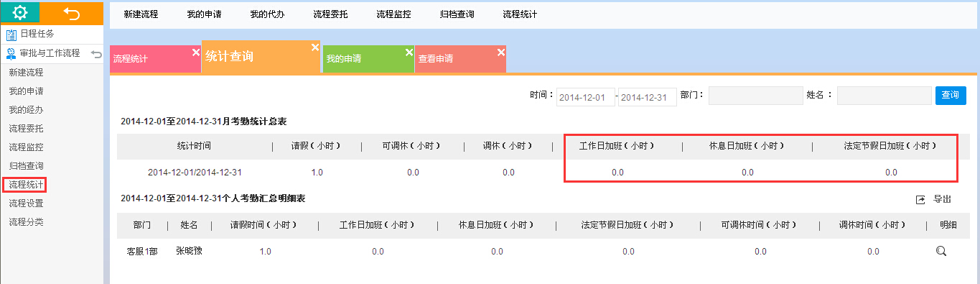Click the 客服1部 department cell
Viewport: 980px width, 284px height.
(142, 252)
